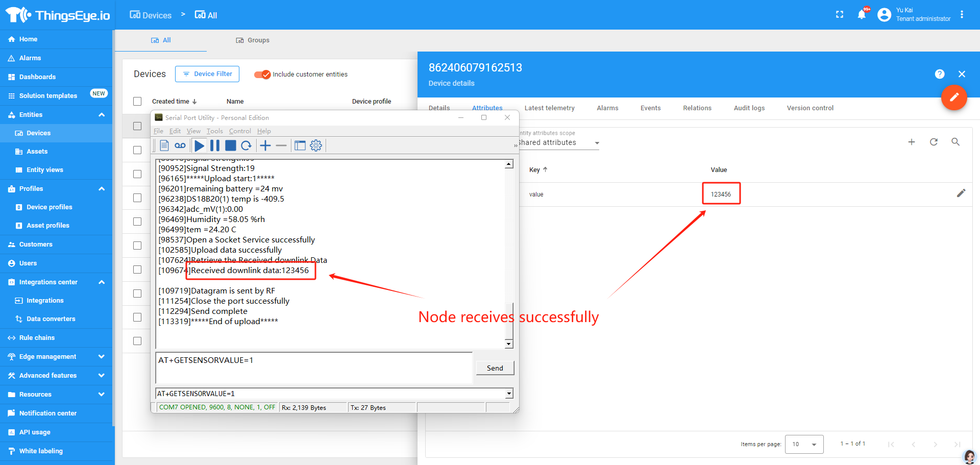Open View menu in Serial Port Utility
This screenshot has height=465, width=980.
coord(193,131)
